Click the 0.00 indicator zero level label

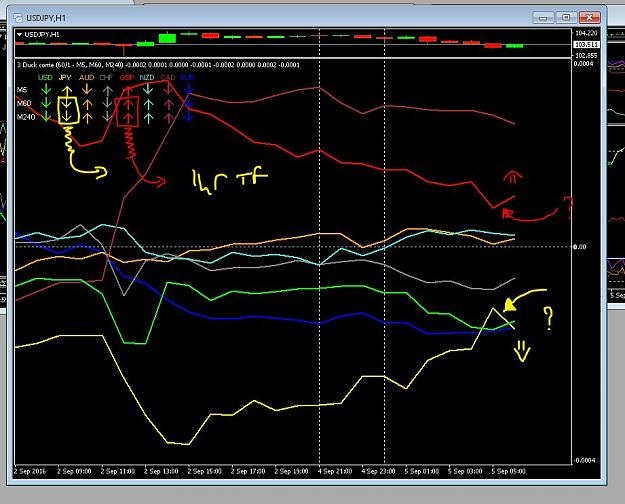(580, 247)
